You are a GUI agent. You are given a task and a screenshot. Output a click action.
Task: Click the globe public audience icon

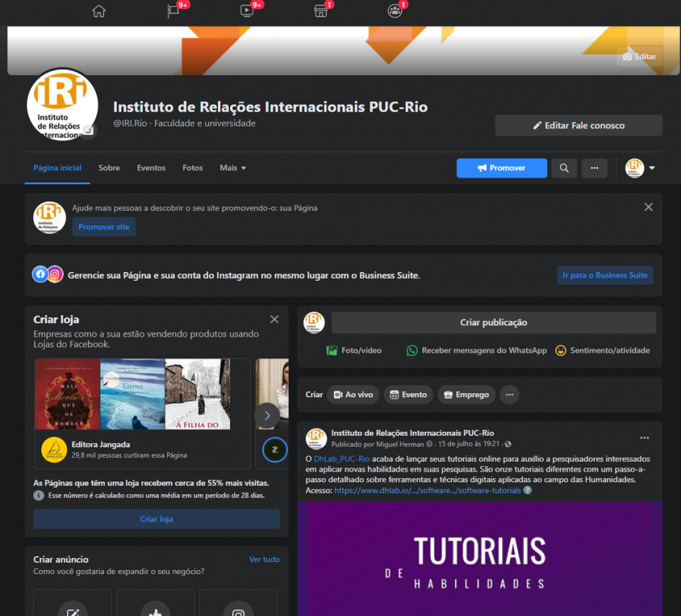point(508,444)
